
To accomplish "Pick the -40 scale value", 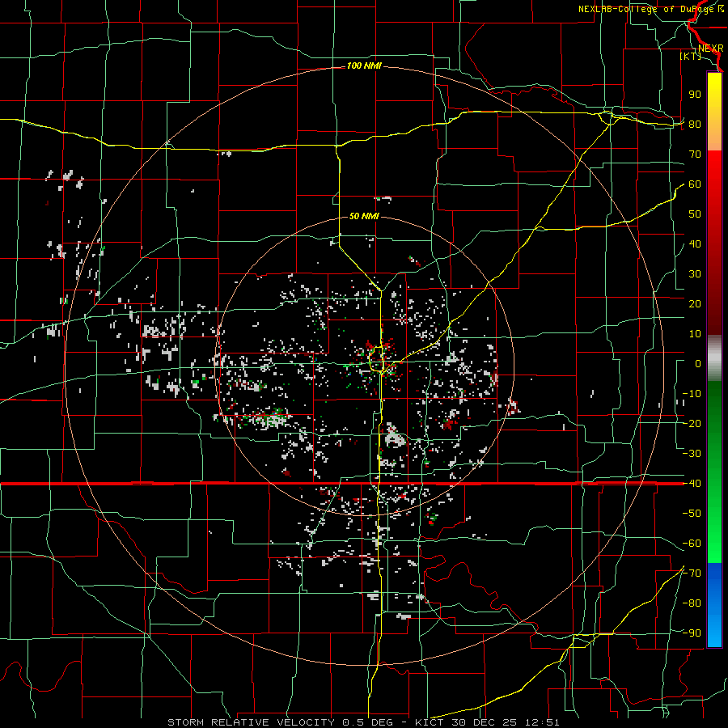I will (x=692, y=484).
